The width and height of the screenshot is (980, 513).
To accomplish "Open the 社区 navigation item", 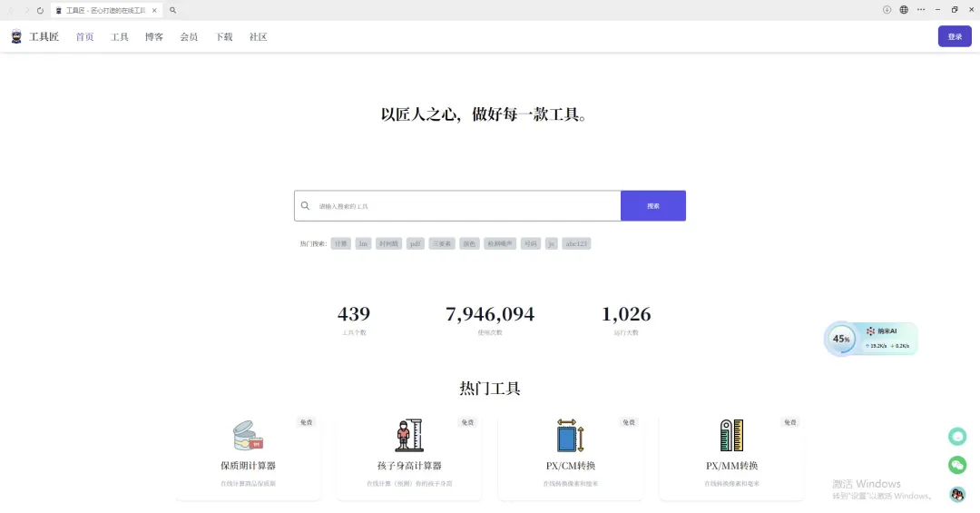I will pyautogui.click(x=259, y=37).
